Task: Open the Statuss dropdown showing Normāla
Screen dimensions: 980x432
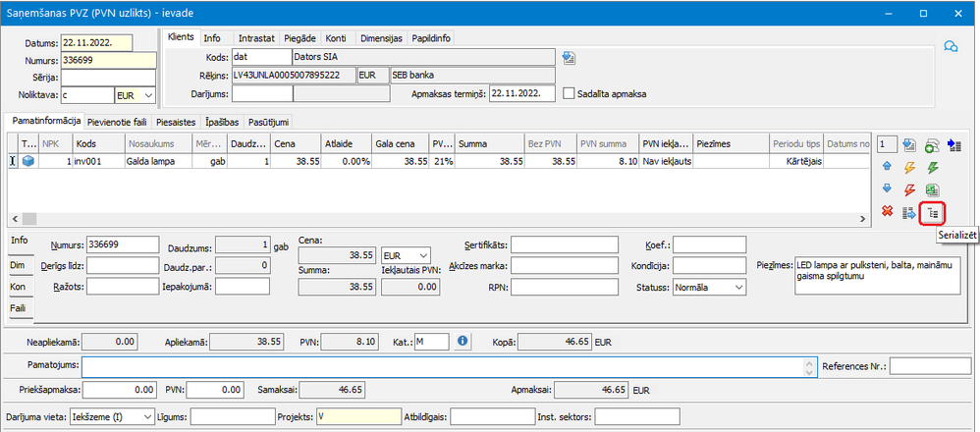Action: tap(707, 287)
